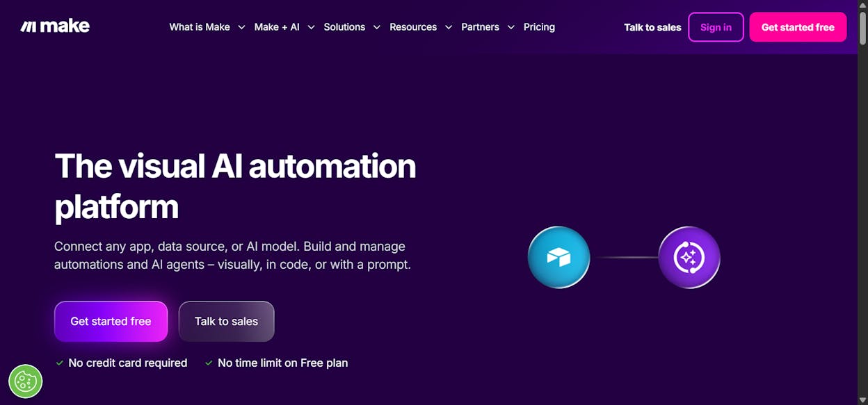Screen dimensions: 868x405
Task: Open the What is Make menu
Action: (200, 27)
